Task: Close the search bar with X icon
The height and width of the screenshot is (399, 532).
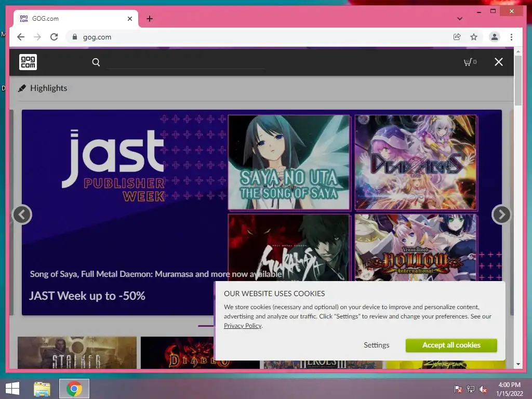Action: tap(498, 62)
